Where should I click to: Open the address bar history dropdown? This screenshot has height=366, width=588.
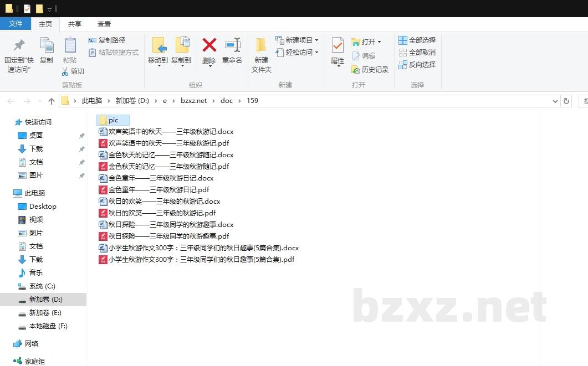(x=555, y=101)
